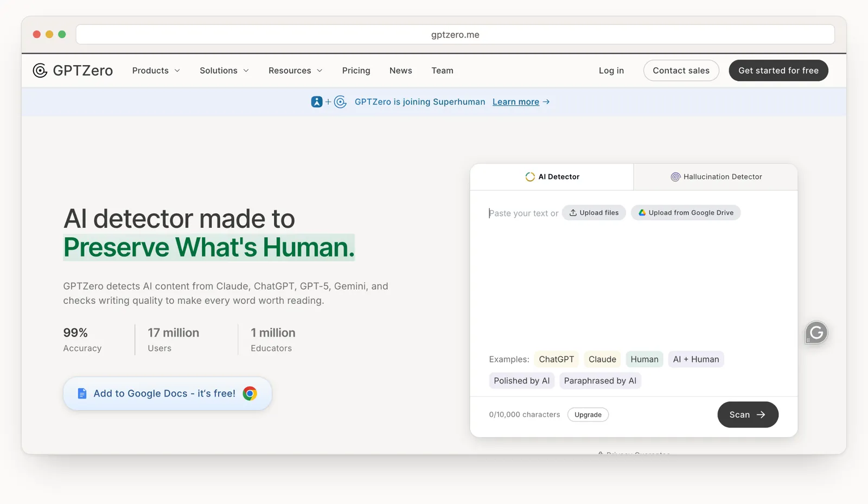
Task: Click the GPTZero is joining Superhuman text
Action: [x=420, y=102]
